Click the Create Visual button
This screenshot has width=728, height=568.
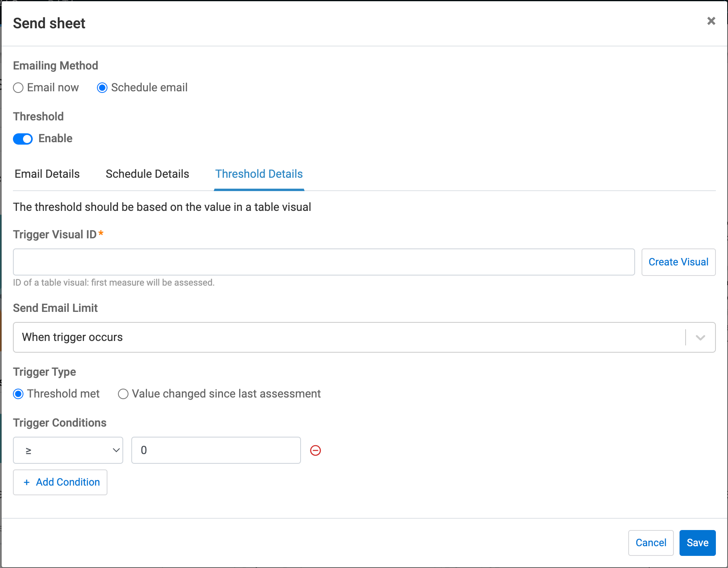tap(678, 262)
